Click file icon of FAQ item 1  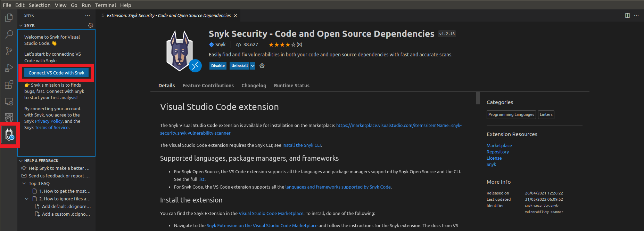(34, 191)
